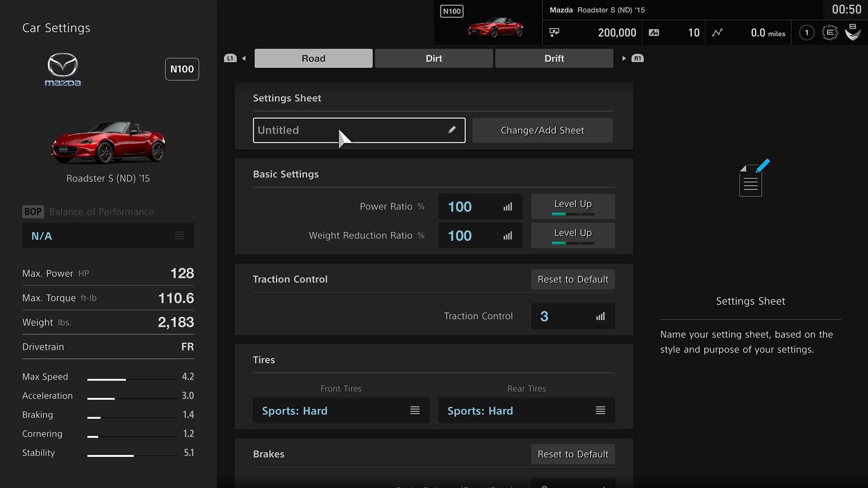Click the mileage points icon next to 10
Screen dimensions: 868x488
pyautogui.click(x=654, y=33)
